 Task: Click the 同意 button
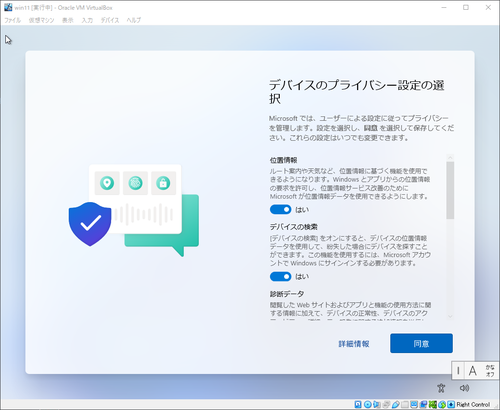421,343
